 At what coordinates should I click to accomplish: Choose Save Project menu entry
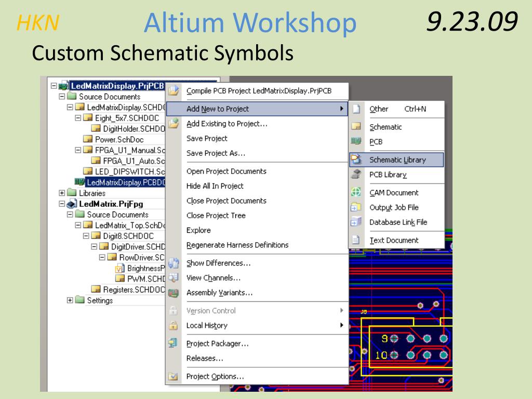tap(207, 138)
